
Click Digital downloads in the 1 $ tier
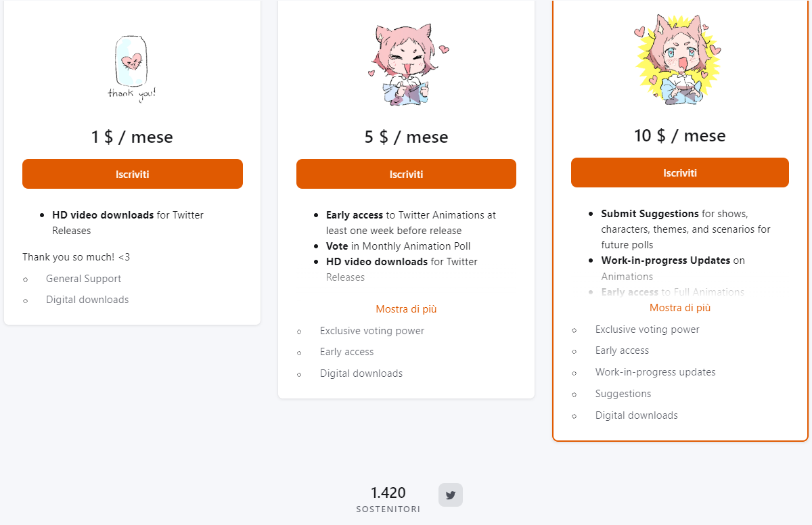pos(87,300)
